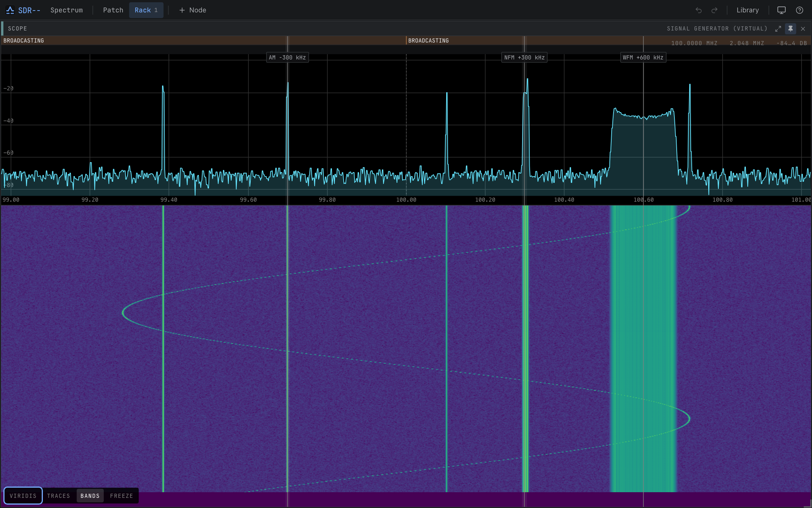This screenshot has height=508, width=812.
Task: Open the help question mark icon
Action: click(800, 10)
